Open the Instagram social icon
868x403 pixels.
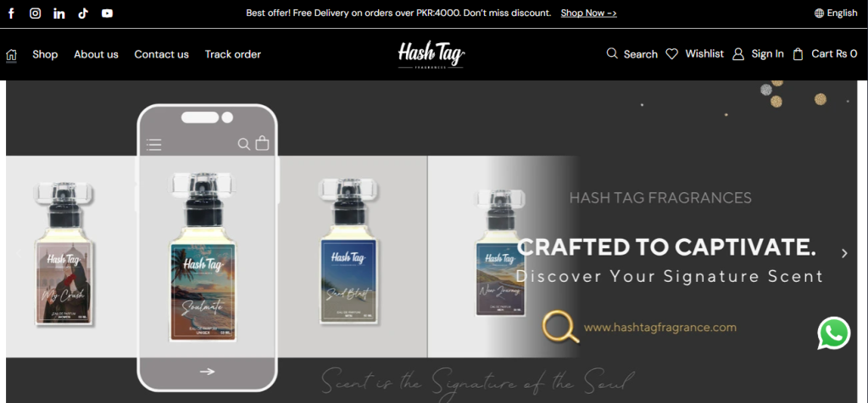(35, 14)
